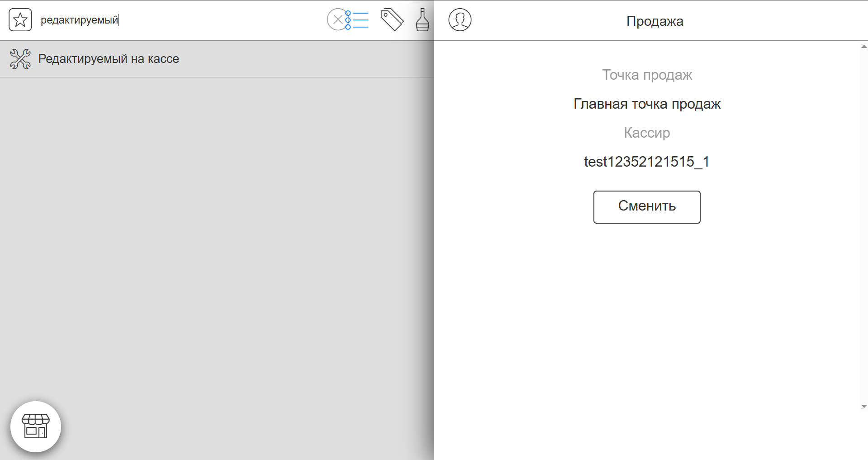Open the store round button
The height and width of the screenshot is (460, 868).
(x=36, y=426)
